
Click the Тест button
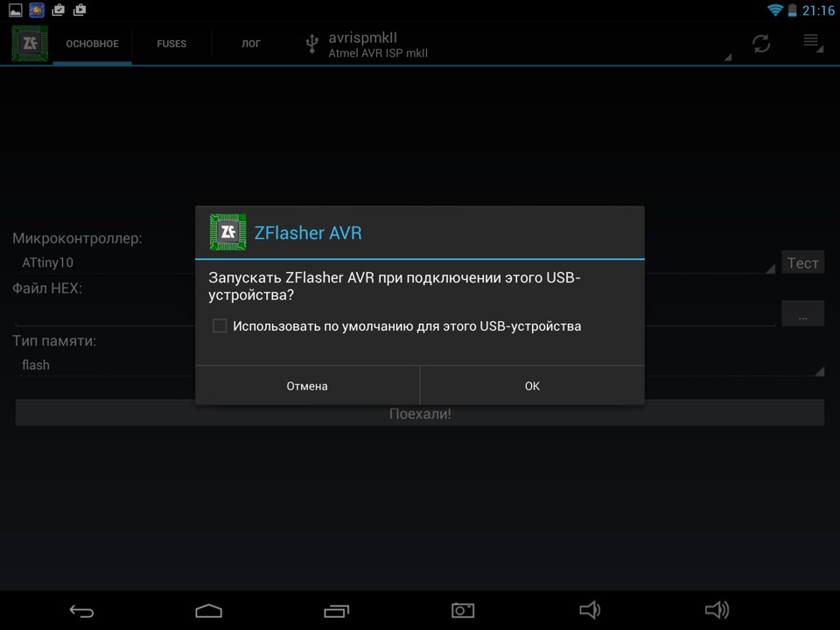(x=802, y=262)
